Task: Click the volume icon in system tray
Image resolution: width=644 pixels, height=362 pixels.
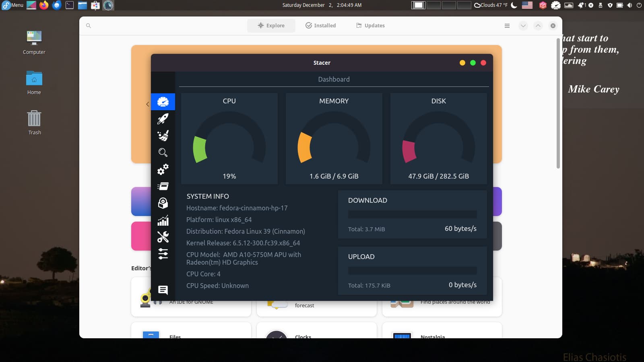Action: 630,5
